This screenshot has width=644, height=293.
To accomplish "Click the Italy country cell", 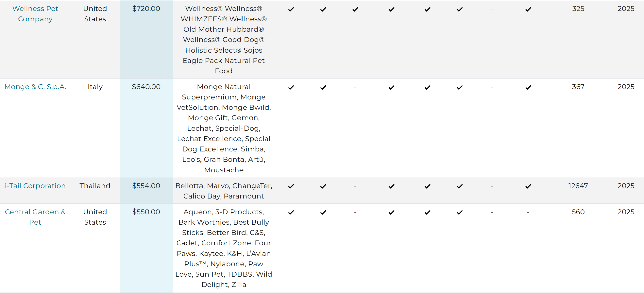I will click(x=95, y=87).
